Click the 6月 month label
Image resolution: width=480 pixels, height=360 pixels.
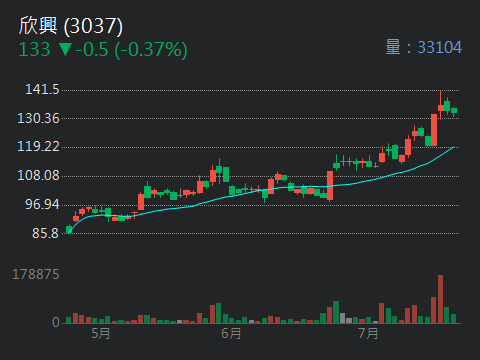231,333
